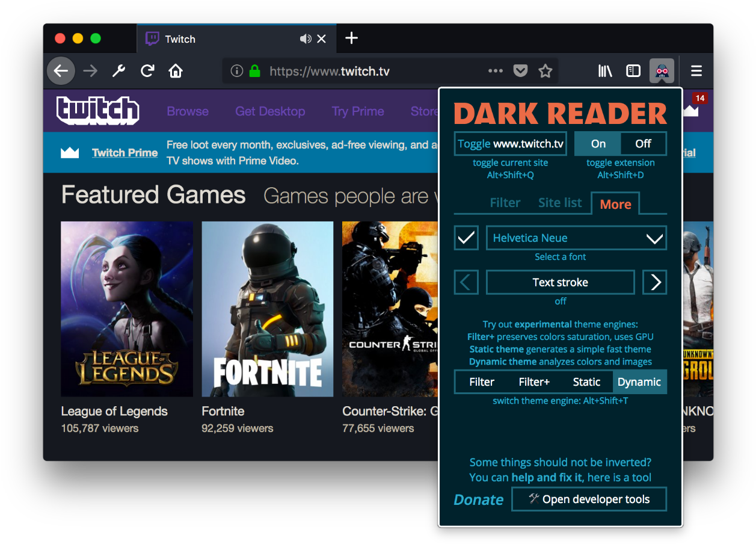Image resolution: width=756 pixels, height=544 pixels.
Task: Click the Featured Games heading
Action: 153,195
